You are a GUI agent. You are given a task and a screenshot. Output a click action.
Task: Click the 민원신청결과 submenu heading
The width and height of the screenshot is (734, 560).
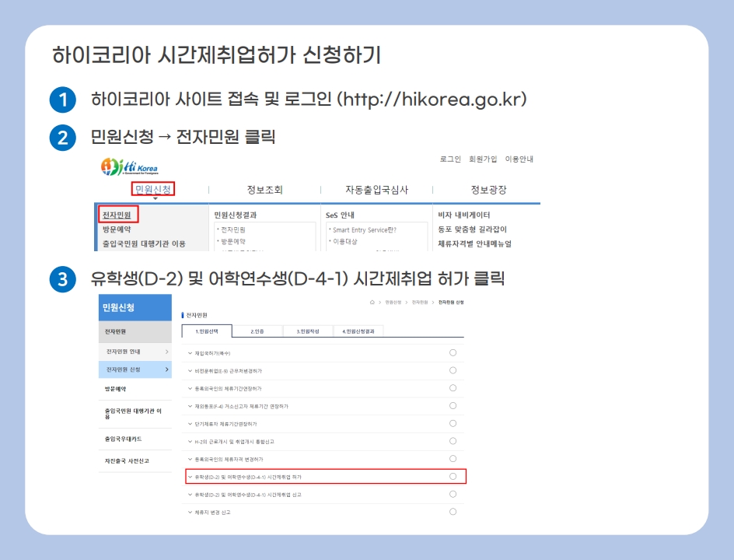(235, 215)
